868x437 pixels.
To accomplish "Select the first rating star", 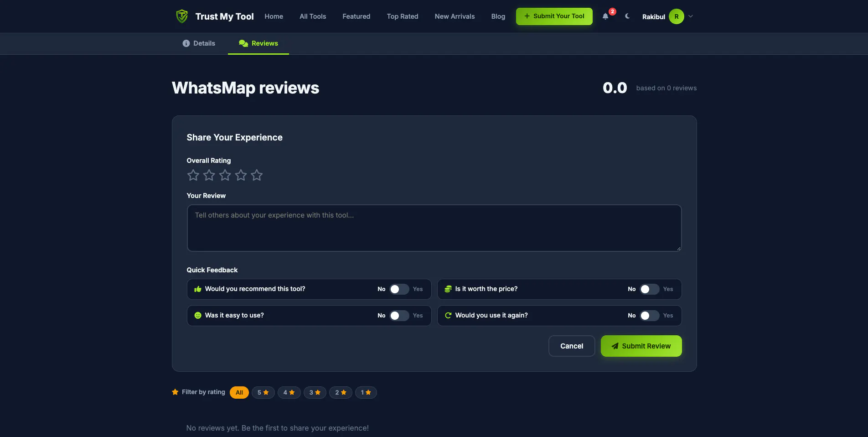I will point(193,175).
